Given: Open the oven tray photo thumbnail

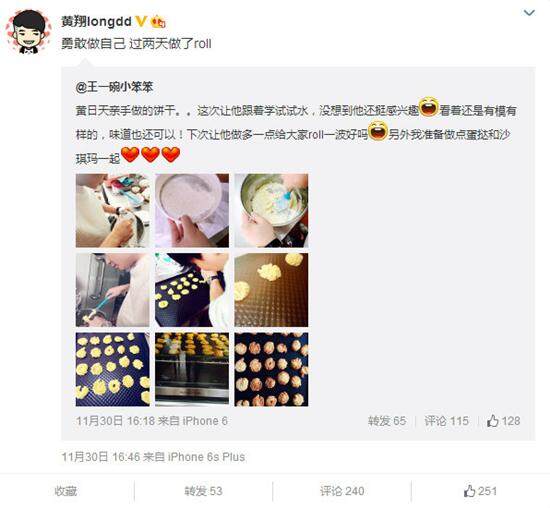Looking at the screenshot, I should coord(192,369).
